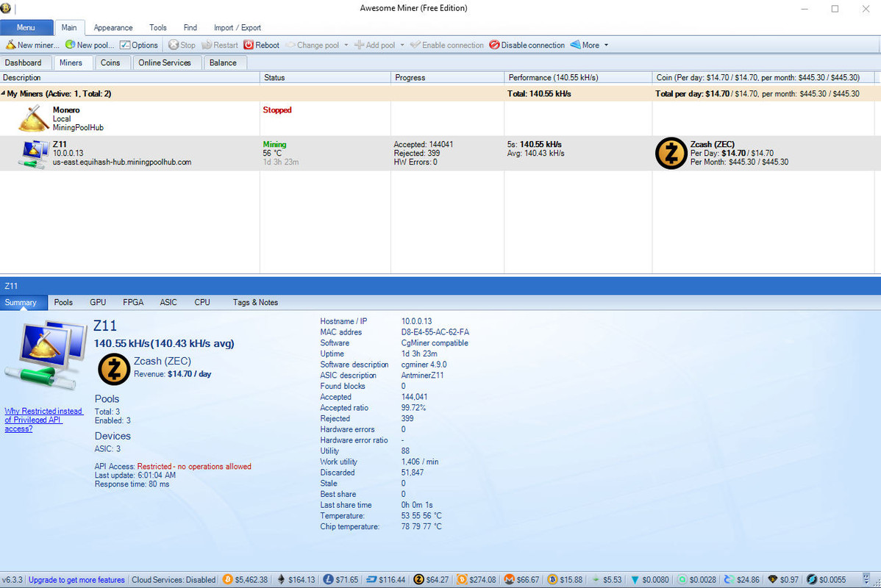Open the FPGA details tab
The image size is (881, 588).
click(133, 302)
